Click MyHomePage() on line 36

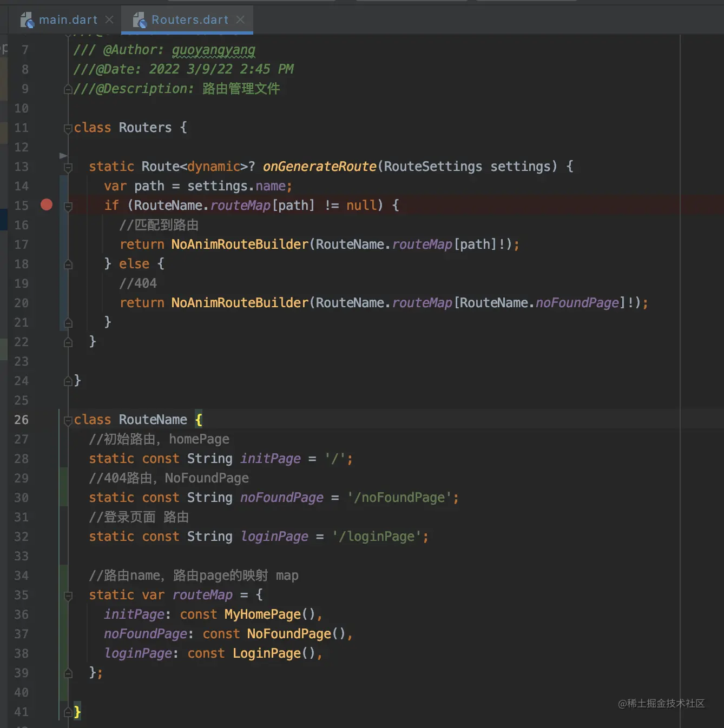tap(269, 614)
